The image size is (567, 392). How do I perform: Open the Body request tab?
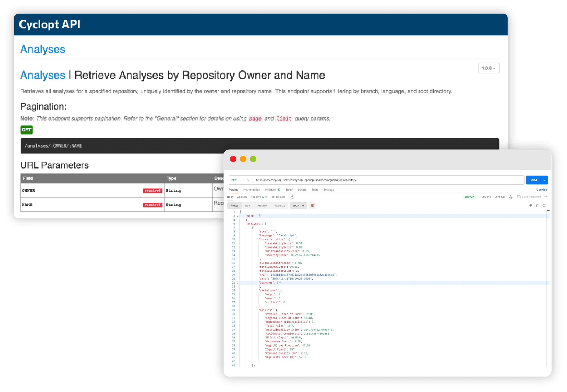click(x=289, y=190)
